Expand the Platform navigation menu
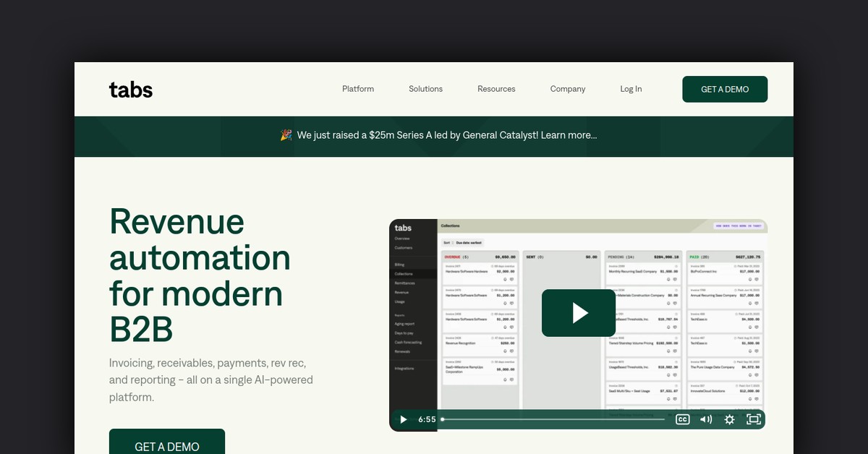Image resolution: width=868 pixels, height=454 pixels. (358, 89)
